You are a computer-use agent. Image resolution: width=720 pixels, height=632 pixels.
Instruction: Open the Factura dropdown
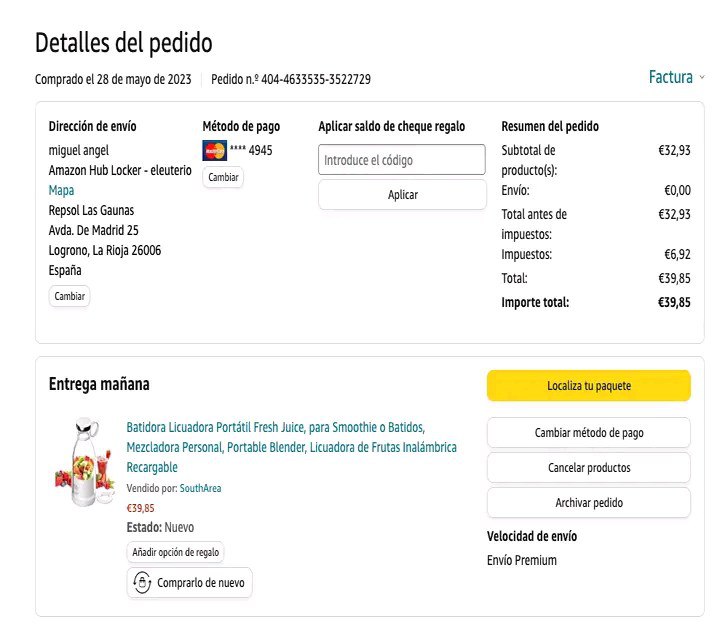(671, 78)
